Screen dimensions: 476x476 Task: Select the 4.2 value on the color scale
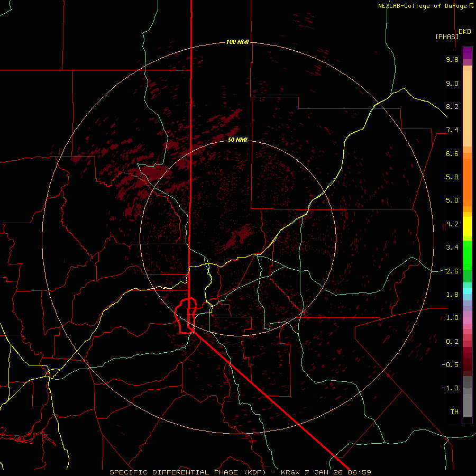click(452, 224)
